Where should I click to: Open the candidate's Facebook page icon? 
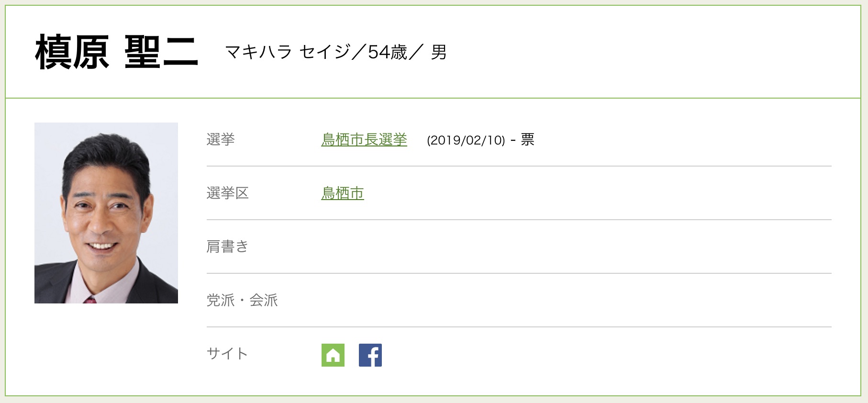pyautogui.click(x=370, y=355)
